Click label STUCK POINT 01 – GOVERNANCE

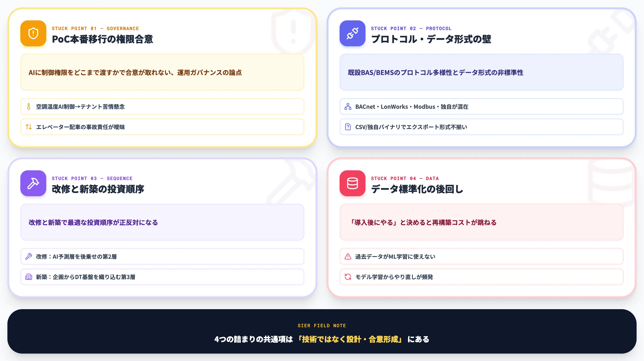95,28
